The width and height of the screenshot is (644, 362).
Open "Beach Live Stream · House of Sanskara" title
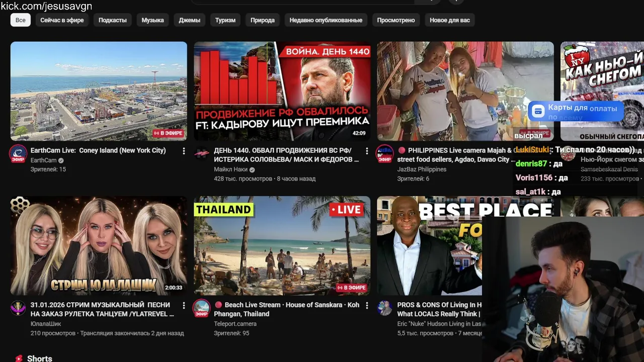point(287,309)
